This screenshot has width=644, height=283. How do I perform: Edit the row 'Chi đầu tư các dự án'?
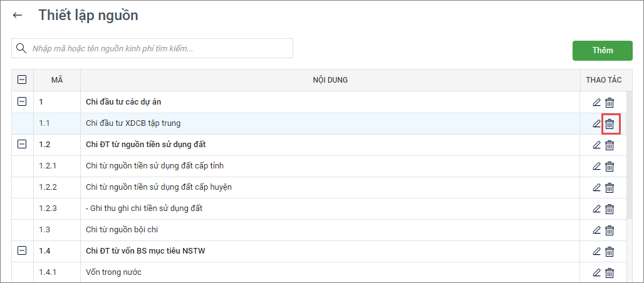596,103
